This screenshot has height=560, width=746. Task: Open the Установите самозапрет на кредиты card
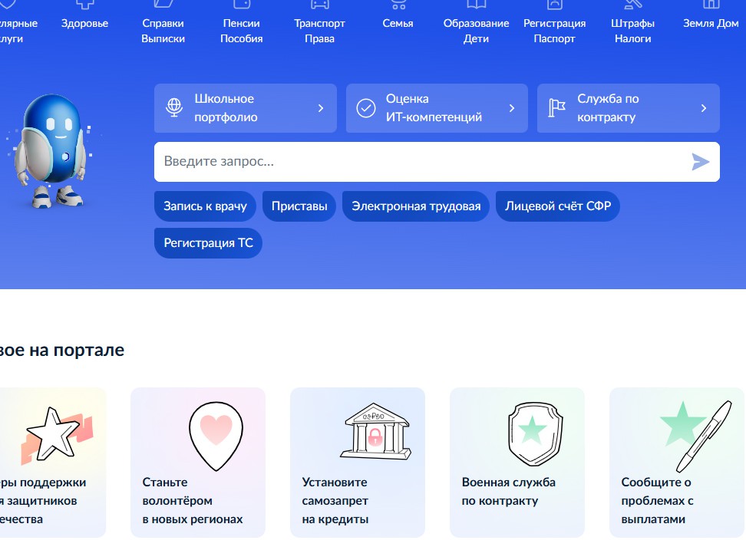coord(357,462)
